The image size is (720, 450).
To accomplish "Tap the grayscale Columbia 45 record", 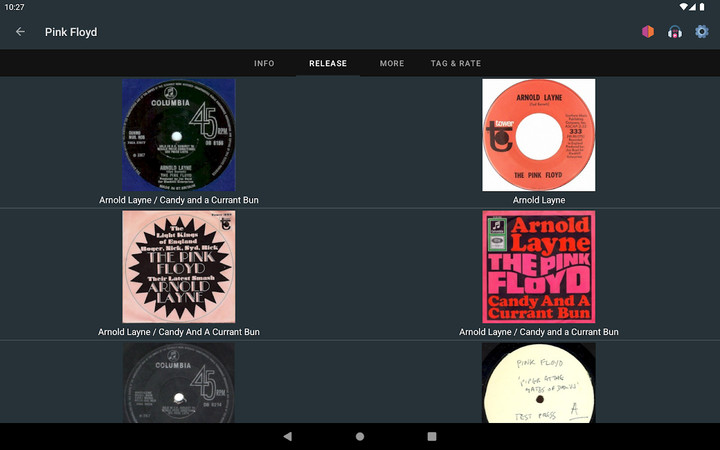I will point(179,383).
